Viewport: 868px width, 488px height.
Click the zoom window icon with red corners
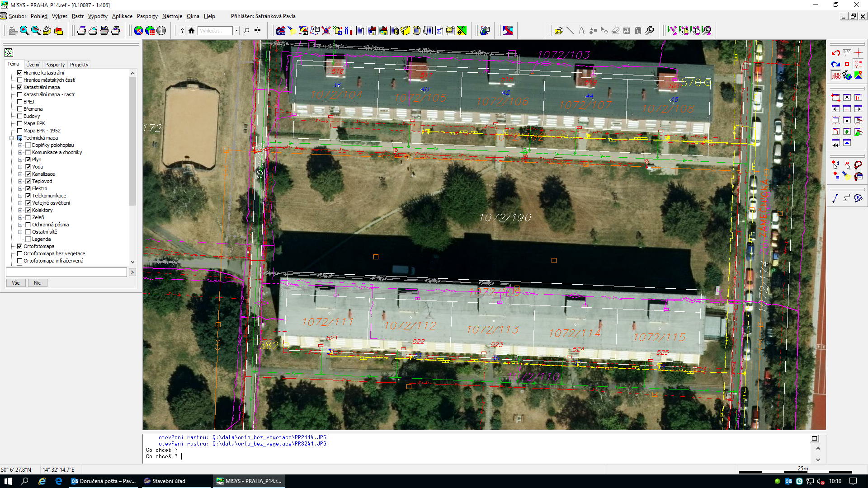[835, 98]
